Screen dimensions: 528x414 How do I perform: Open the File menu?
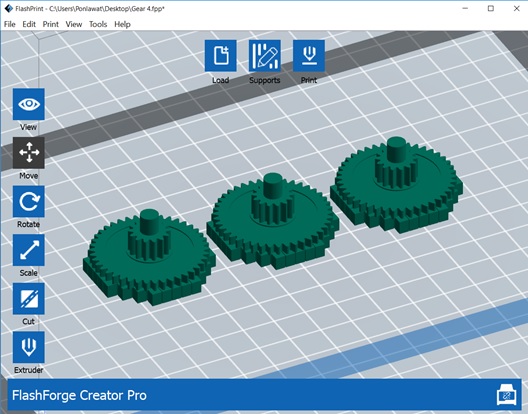[10, 24]
